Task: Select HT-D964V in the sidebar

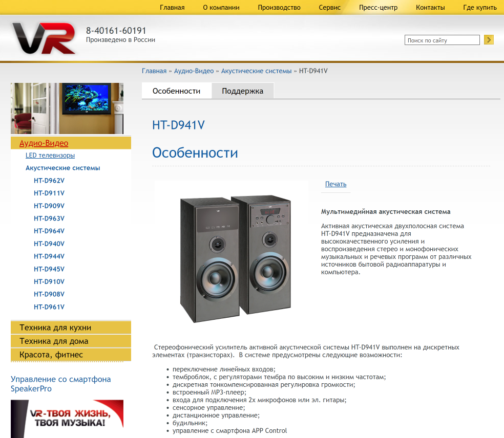Action: pos(49,231)
